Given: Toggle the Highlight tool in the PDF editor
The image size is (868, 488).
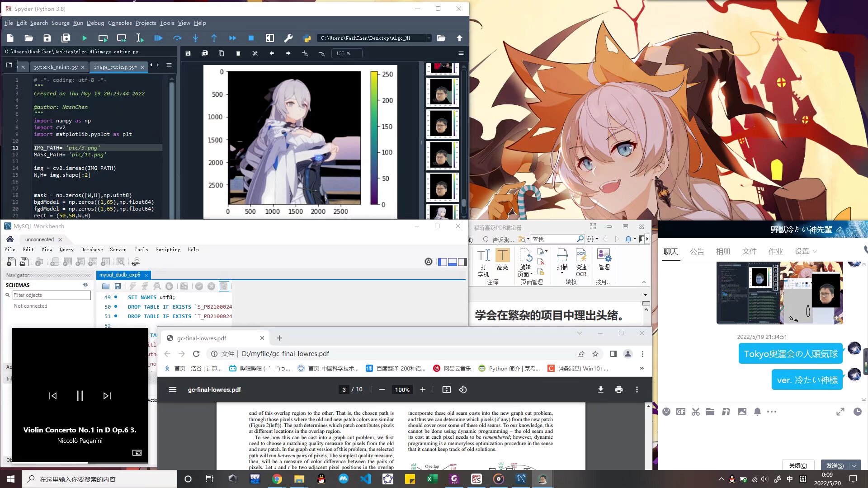Looking at the screenshot, I should [x=502, y=259].
